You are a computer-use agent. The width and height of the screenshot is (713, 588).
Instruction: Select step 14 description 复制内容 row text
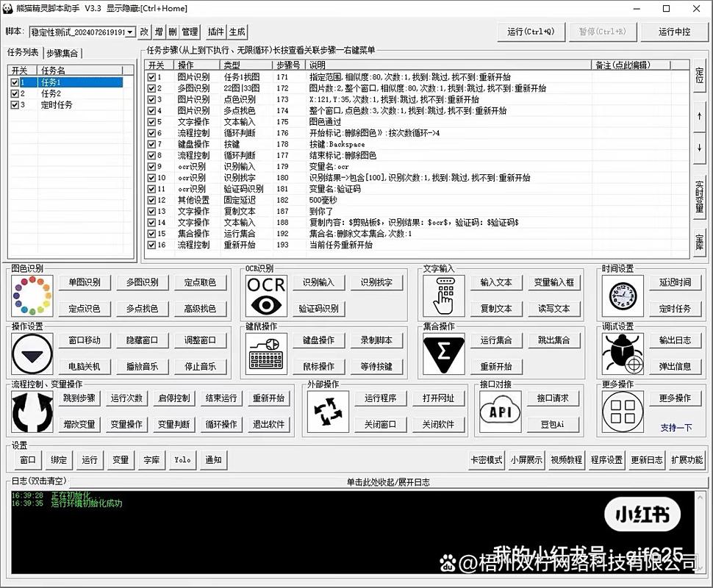coord(414,223)
